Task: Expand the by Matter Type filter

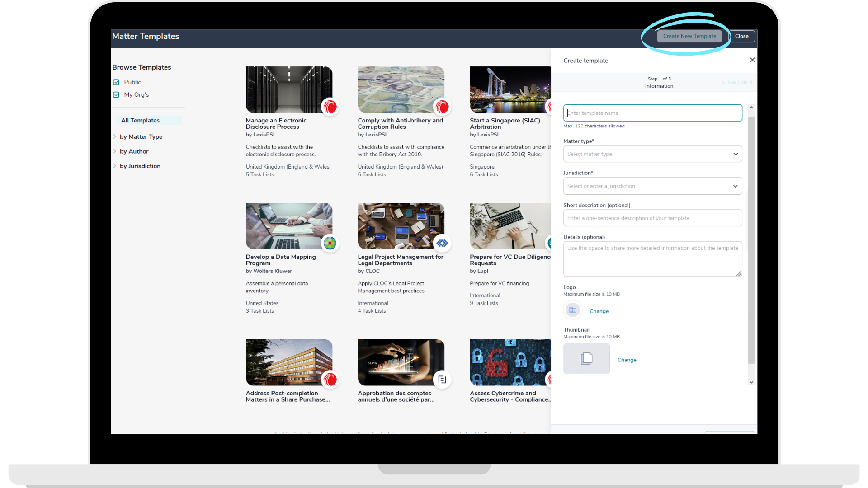Action: pyautogui.click(x=141, y=137)
